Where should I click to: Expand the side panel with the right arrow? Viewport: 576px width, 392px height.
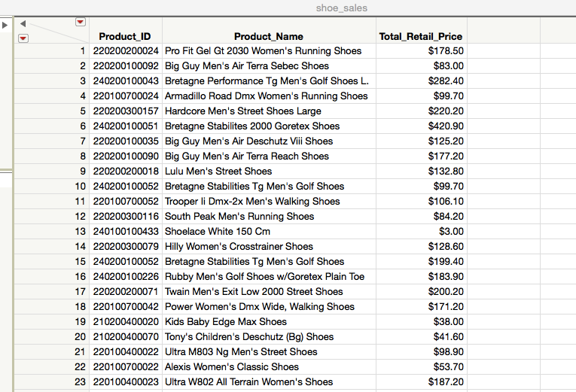point(6,26)
